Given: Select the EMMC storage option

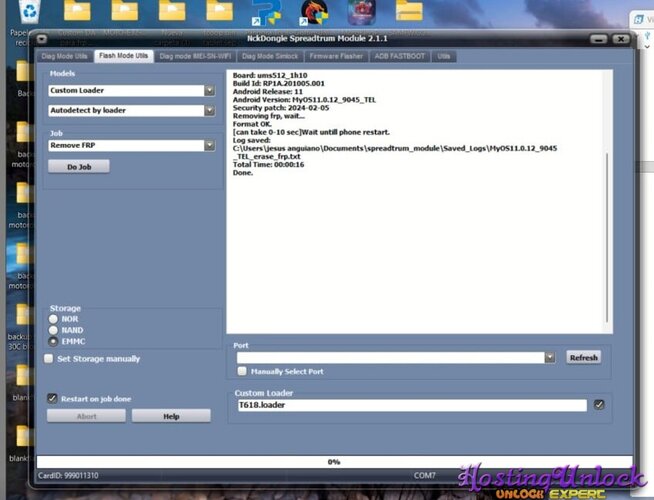Looking at the screenshot, I should coord(53,342).
